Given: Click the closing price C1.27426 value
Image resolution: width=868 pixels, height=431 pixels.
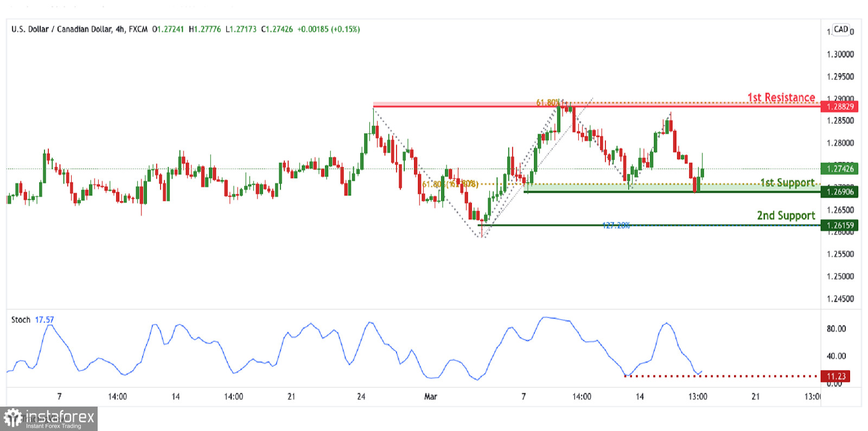Looking at the screenshot, I should 277,29.
